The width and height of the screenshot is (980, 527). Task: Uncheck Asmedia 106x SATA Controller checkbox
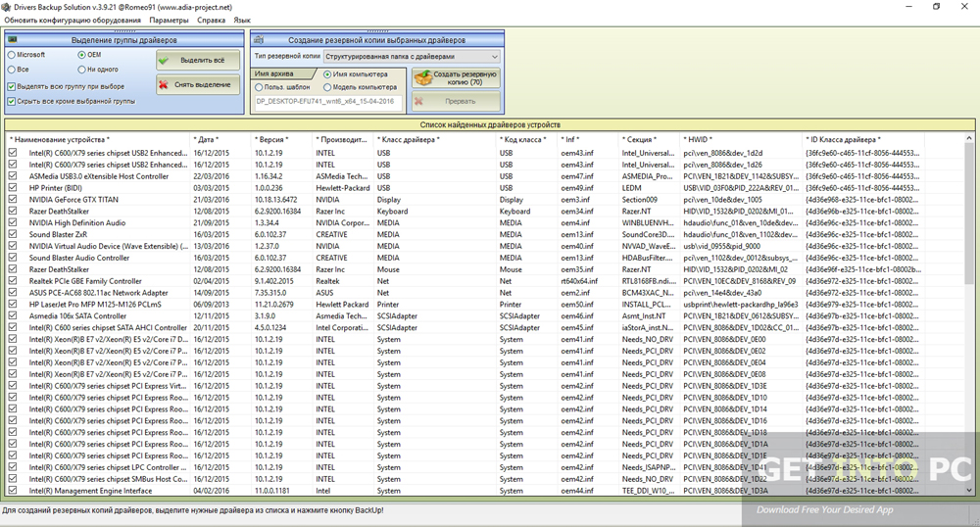(13, 316)
